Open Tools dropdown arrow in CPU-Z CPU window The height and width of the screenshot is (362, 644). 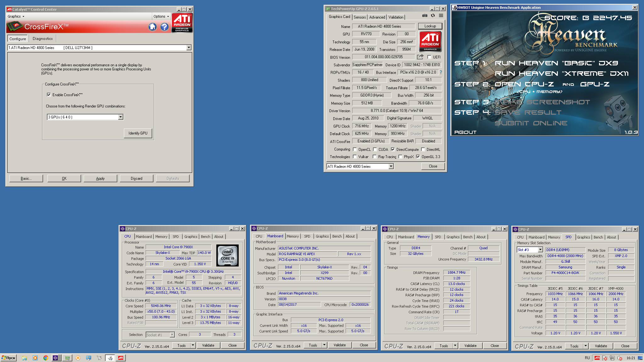[193, 345]
